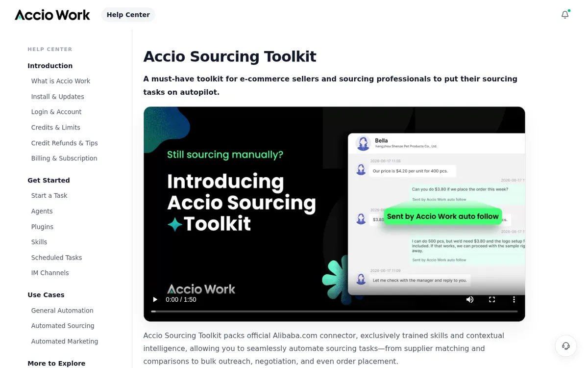Screen dimensions: 588x368
Task: Open Billing & Subscription page
Action: pos(64,158)
